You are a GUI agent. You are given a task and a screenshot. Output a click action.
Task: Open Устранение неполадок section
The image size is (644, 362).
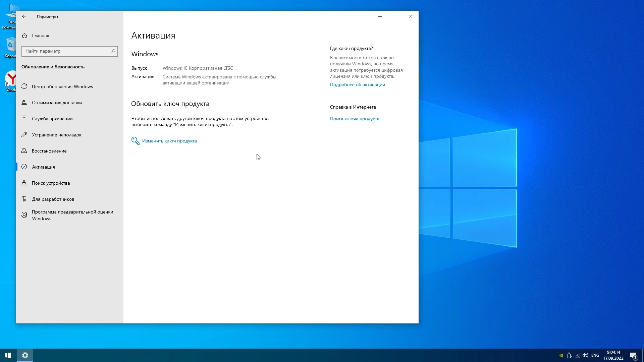(56, 135)
